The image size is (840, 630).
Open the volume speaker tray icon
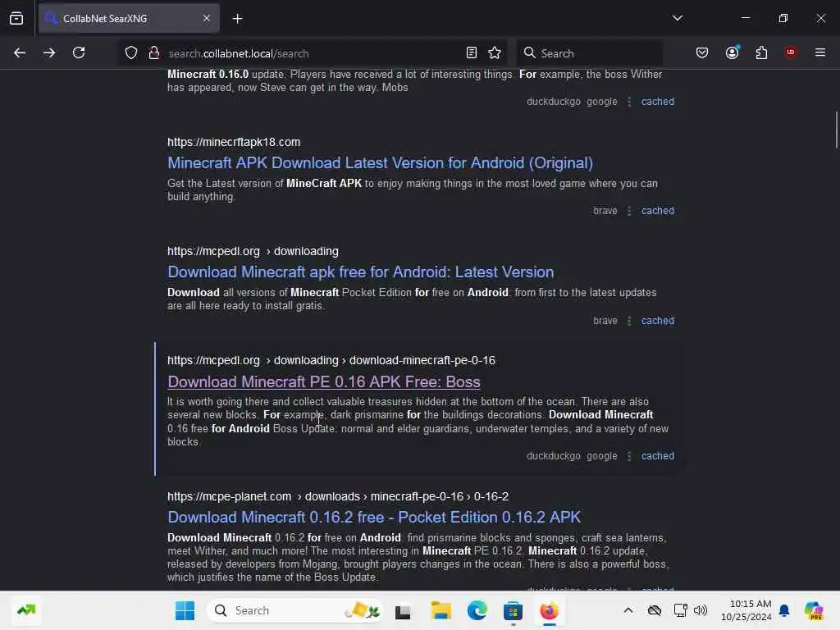pyautogui.click(x=701, y=610)
